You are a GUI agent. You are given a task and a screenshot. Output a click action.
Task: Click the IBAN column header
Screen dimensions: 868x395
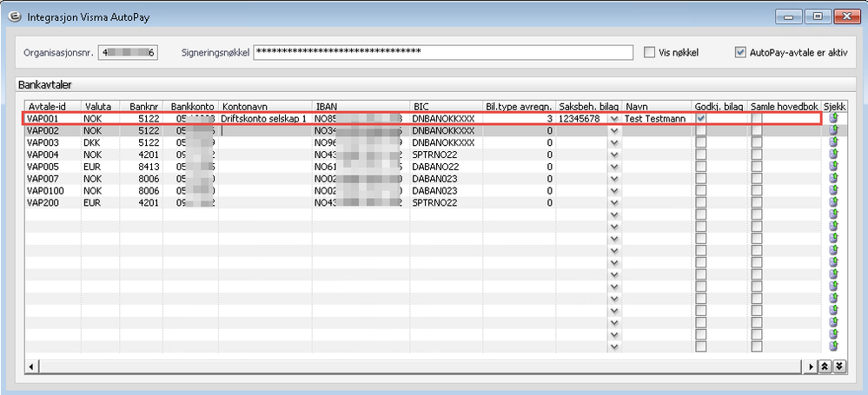pyautogui.click(x=361, y=106)
